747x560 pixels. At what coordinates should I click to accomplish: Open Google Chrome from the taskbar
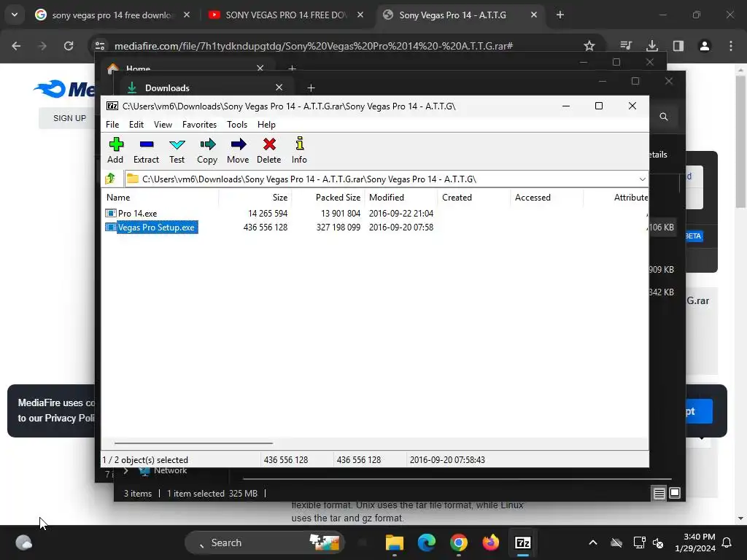458,542
